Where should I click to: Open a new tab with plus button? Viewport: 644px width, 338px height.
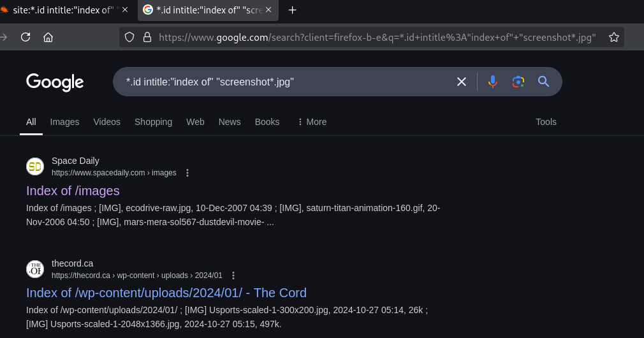[293, 10]
